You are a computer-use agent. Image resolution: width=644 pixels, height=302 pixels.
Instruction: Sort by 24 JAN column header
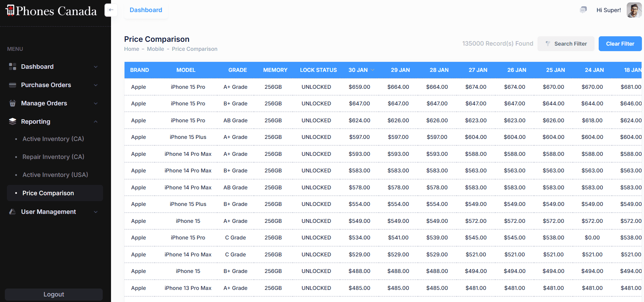coord(594,70)
